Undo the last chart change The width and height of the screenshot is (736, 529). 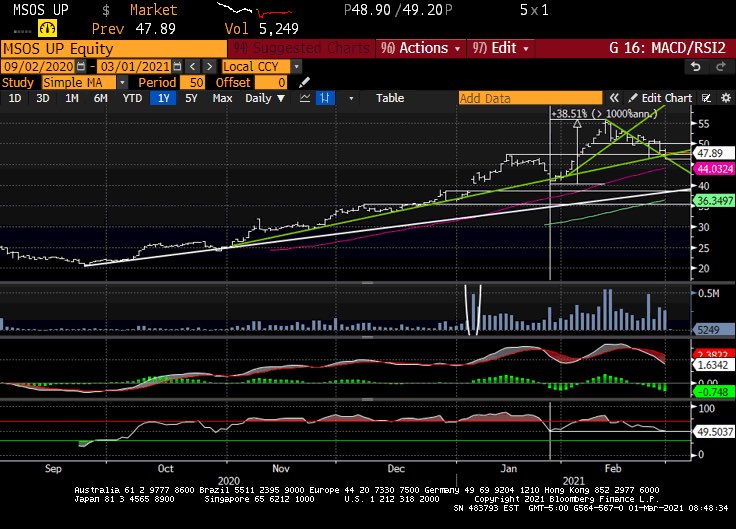pyautogui.click(x=696, y=67)
